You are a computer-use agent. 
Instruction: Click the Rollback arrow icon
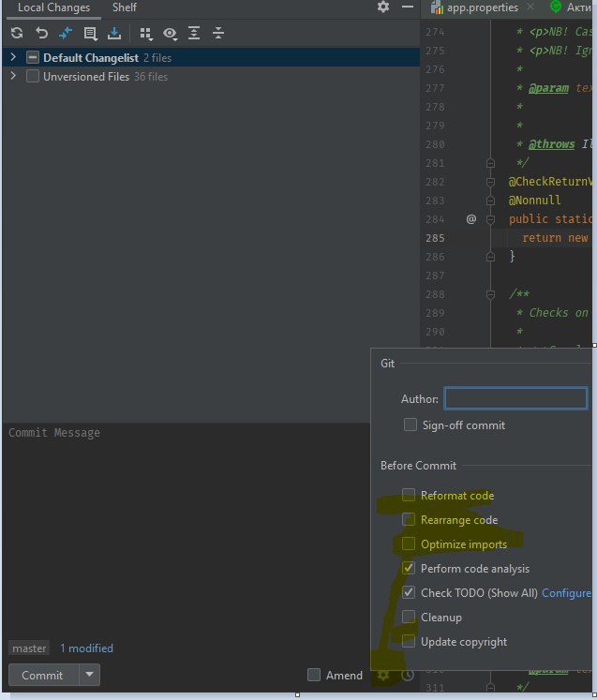[x=41, y=33]
